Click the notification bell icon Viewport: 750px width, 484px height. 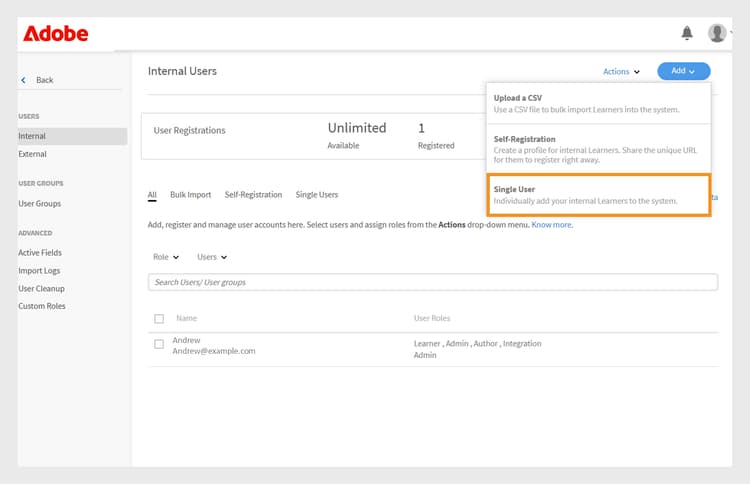[687, 33]
